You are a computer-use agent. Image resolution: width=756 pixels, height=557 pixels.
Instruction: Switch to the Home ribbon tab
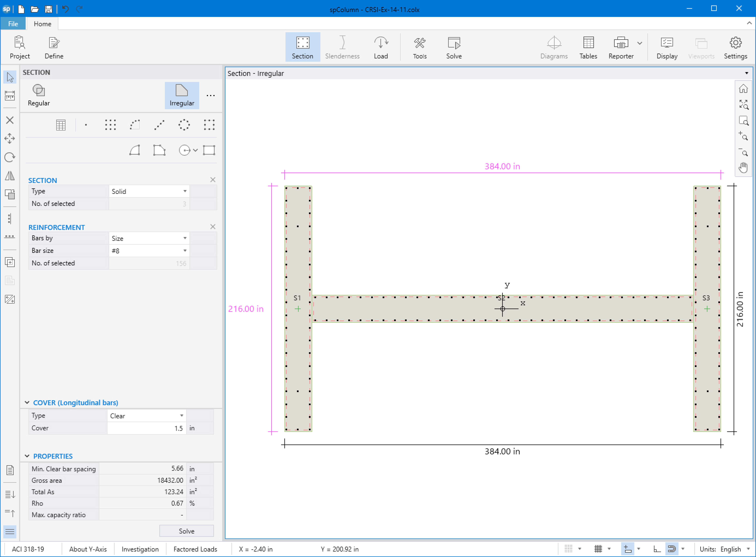tap(42, 24)
